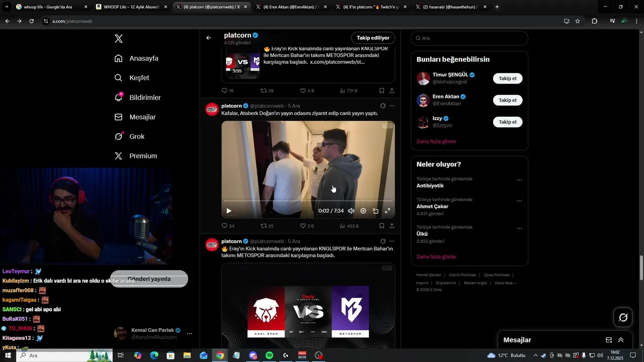
Task: Open the Ülkü trending topic
Action: 422,234
